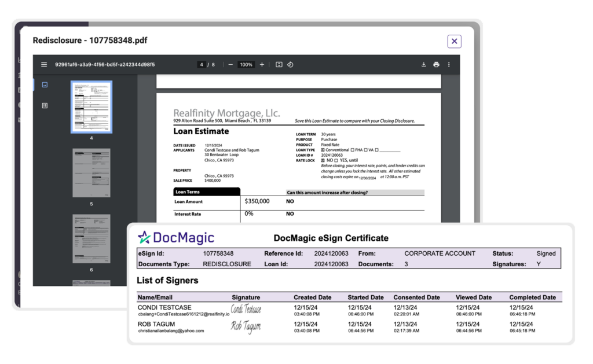Click the List of Signers heading

pos(167,281)
